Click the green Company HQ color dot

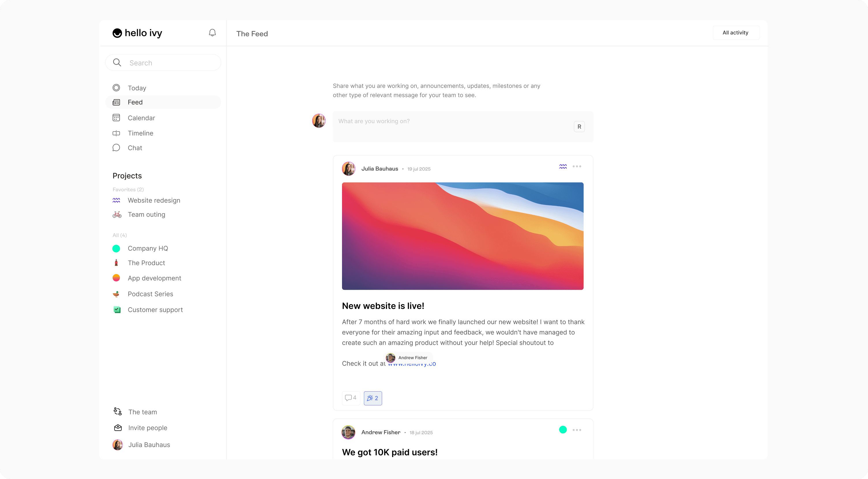116,248
